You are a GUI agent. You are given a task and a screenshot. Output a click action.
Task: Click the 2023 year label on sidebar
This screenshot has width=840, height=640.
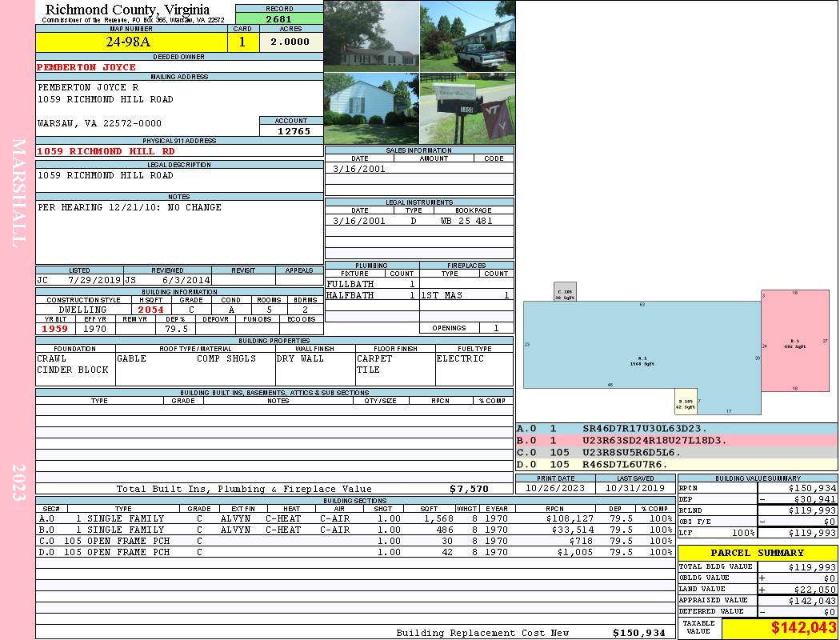point(19,482)
